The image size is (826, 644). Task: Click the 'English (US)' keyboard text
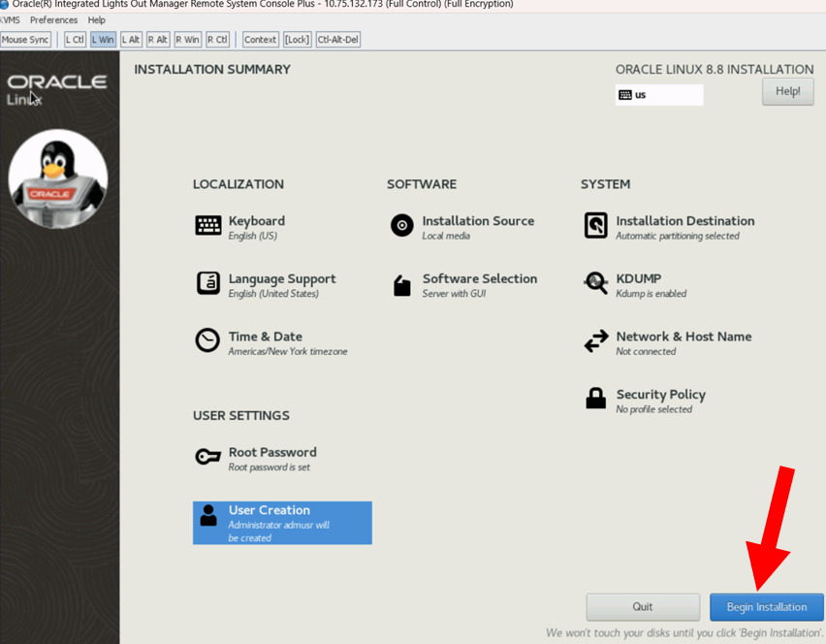252,236
